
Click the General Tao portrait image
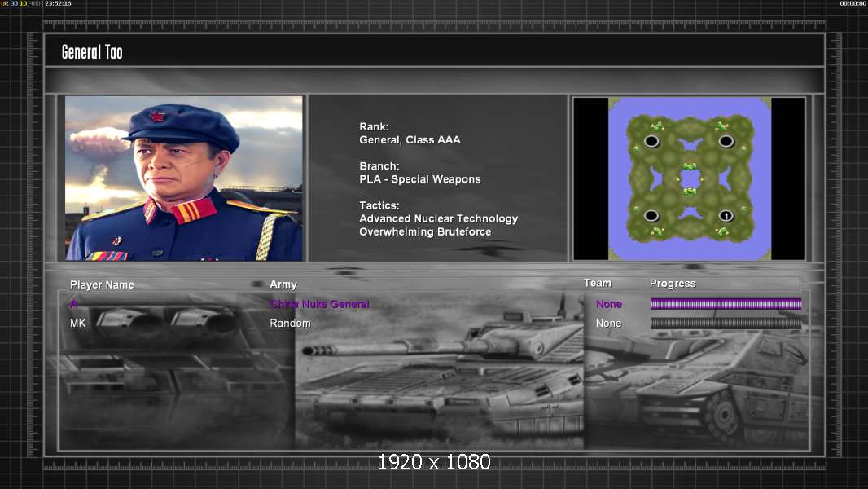click(x=184, y=178)
